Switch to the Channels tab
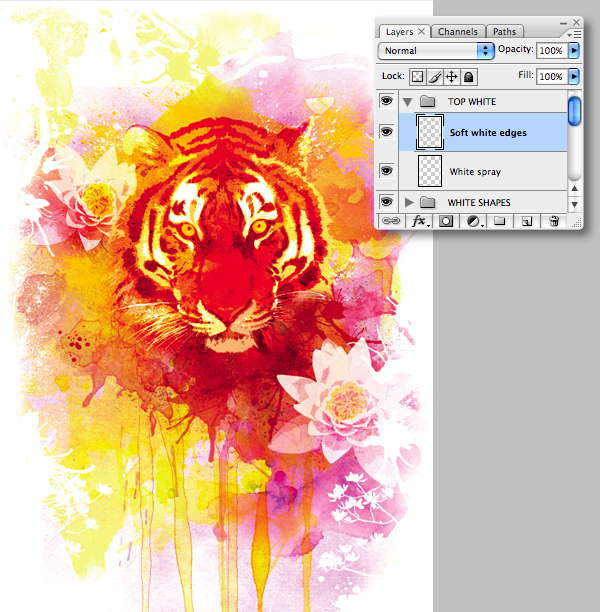The image size is (600, 612). tap(458, 32)
